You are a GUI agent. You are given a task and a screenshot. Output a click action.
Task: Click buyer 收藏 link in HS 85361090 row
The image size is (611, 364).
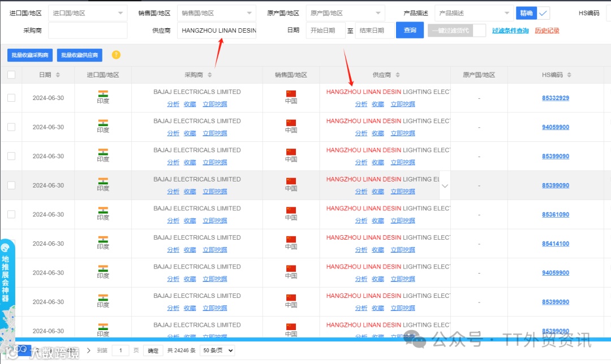(190, 220)
